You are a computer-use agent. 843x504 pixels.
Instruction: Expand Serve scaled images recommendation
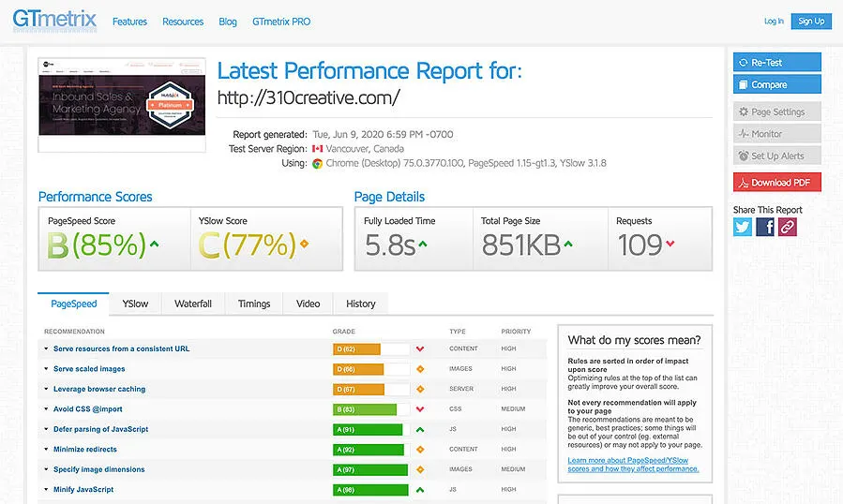click(89, 369)
